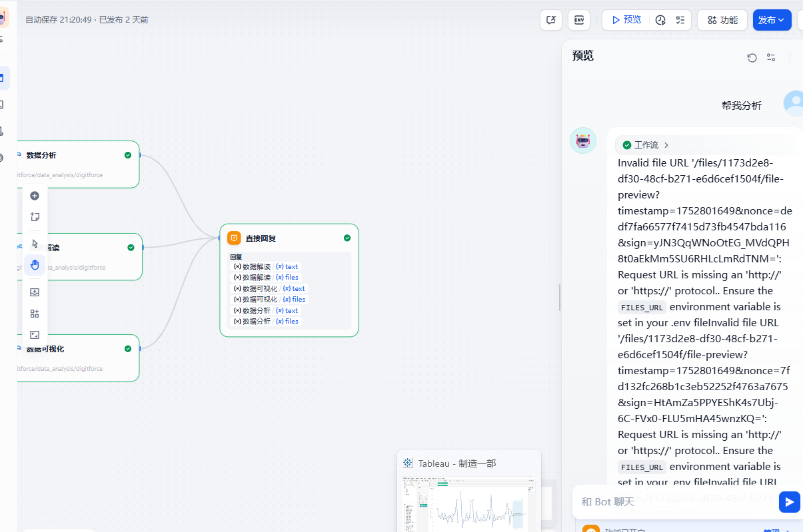Image resolution: width=803 pixels, height=532 pixels.
Task: Select the 直接回复 answer node title
Action: coord(261,238)
